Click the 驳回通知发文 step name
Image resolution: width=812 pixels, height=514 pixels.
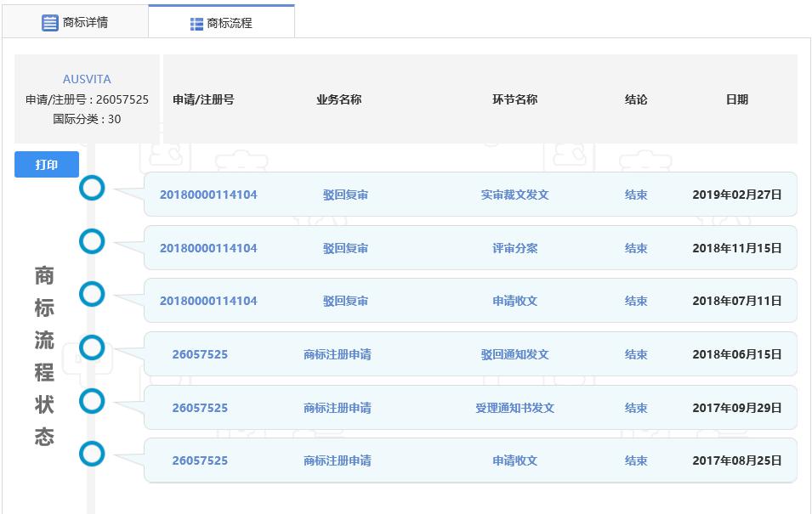point(514,354)
